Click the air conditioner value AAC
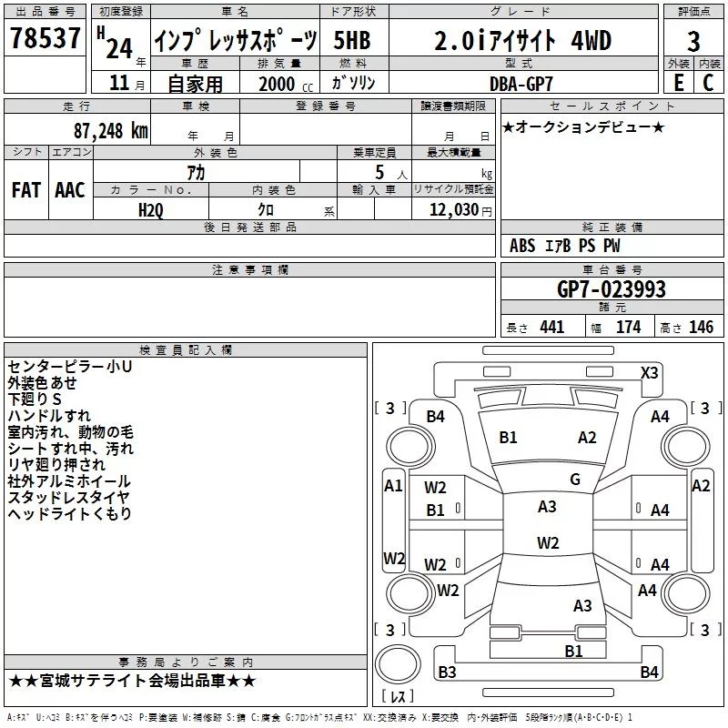Image resolution: width=728 pixels, height=728 pixels. coord(70,190)
